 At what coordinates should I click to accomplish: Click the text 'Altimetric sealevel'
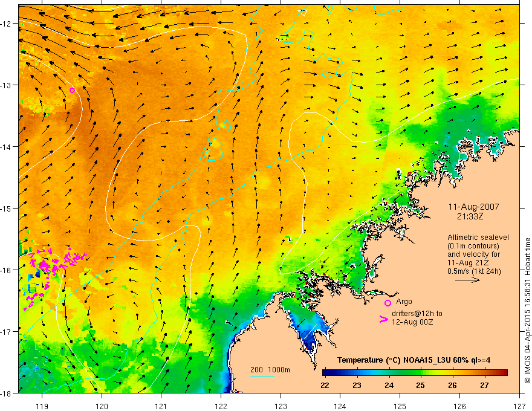click(478, 238)
